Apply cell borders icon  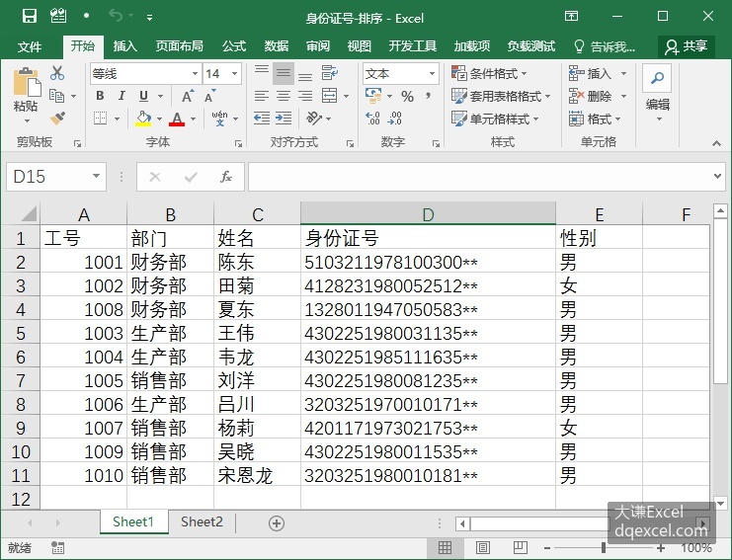[x=101, y=119]
